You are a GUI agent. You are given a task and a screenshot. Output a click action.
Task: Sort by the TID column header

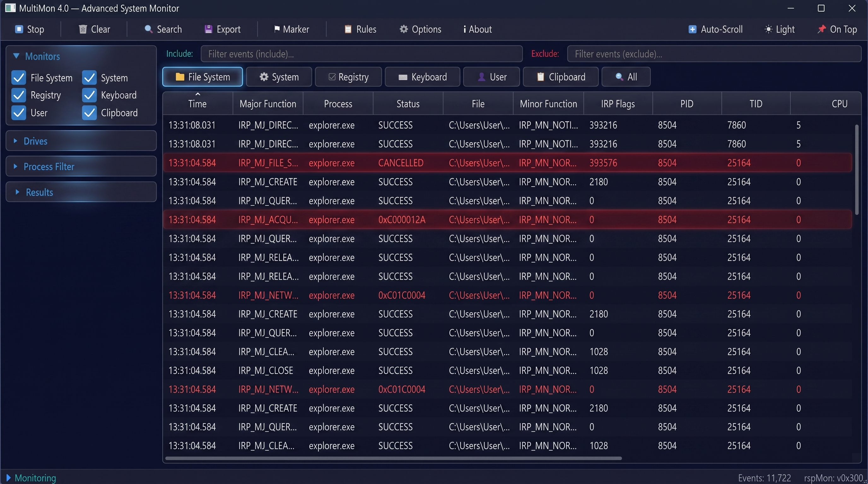pos(756,104)
